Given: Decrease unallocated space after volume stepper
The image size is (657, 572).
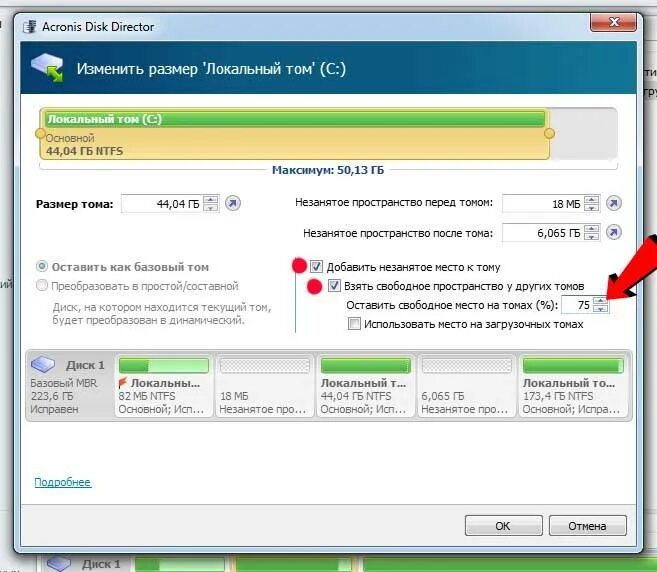Looking at the screenshot, I should coord(592,237).
